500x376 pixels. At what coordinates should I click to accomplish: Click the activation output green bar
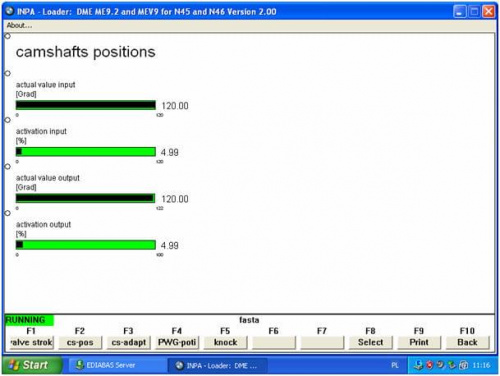coord(86,245)
